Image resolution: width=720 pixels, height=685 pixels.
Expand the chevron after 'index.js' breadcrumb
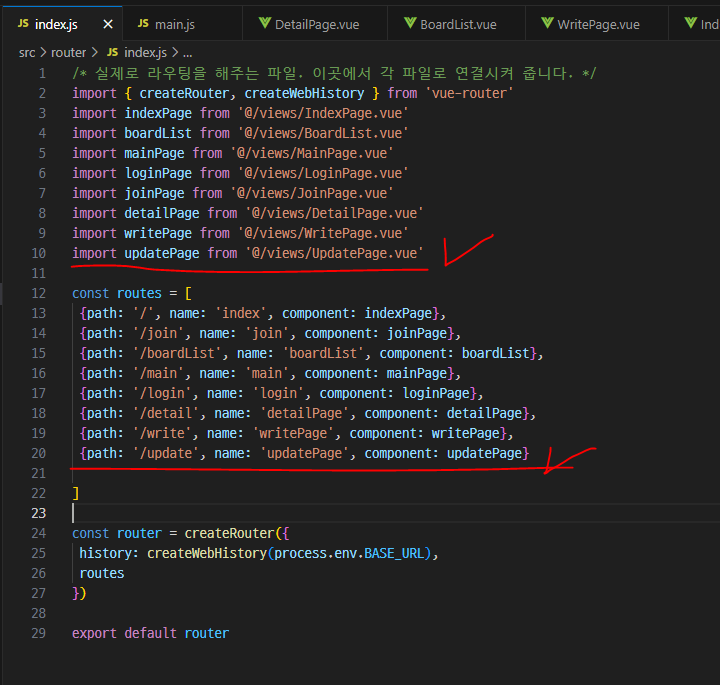click(174, 53)
